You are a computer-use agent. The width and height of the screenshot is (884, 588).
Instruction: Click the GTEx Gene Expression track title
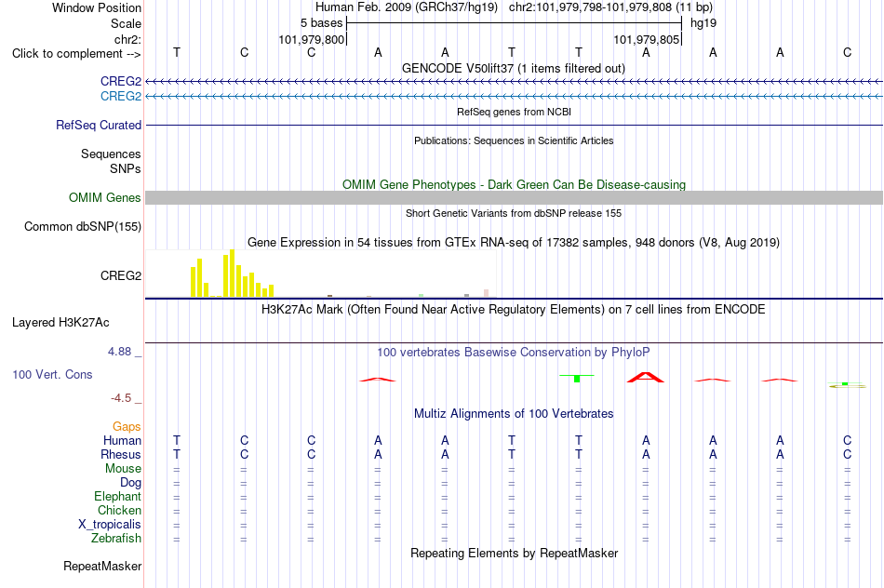(514, 243)
